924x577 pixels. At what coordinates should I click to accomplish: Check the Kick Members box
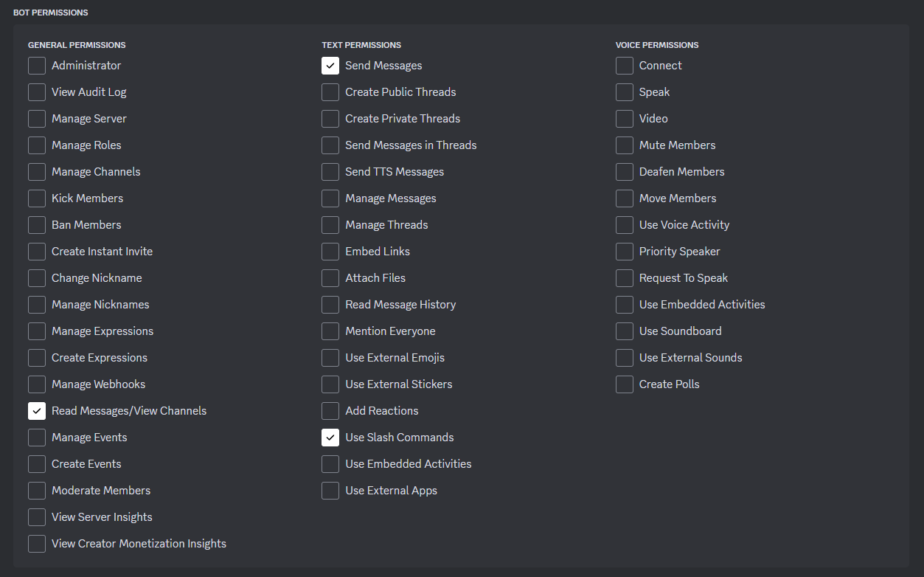(37, 198)
